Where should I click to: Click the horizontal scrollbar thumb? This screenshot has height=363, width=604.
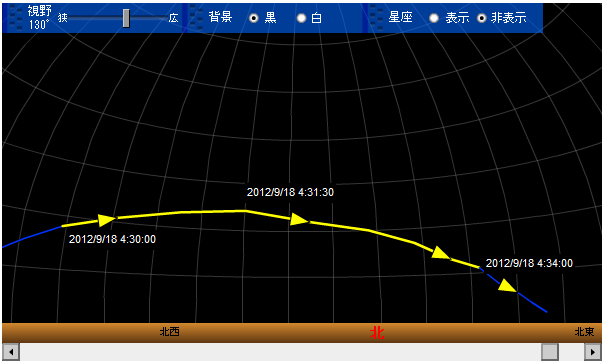click(x=550, y=352)
